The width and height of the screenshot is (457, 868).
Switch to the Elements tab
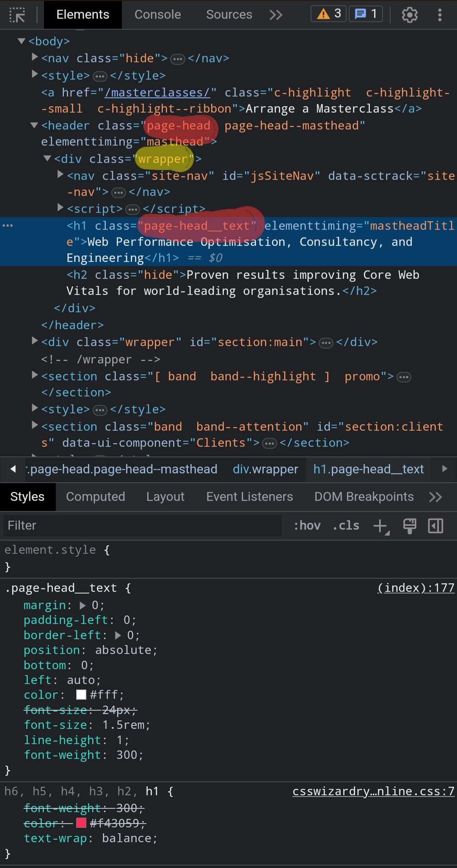tap(83, 14)
